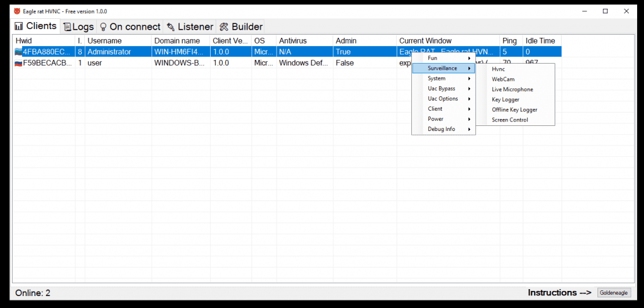
Task: Click the lightbulb icon on On connect tab
Action: pos(103,27)
